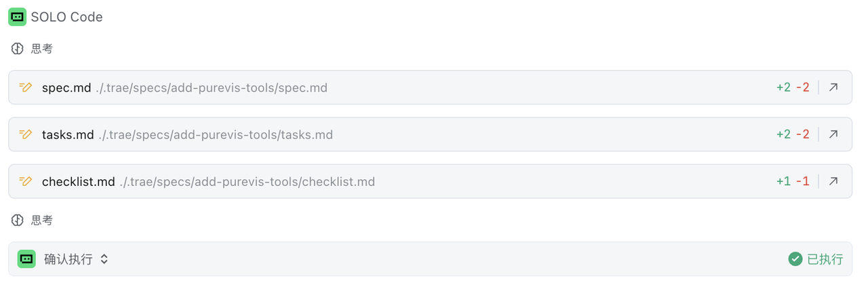Click the 已执行 status label

coord(825,259)
